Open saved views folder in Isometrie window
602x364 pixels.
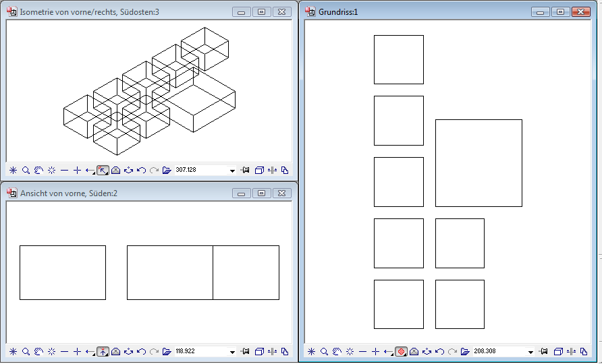point(167,171)
